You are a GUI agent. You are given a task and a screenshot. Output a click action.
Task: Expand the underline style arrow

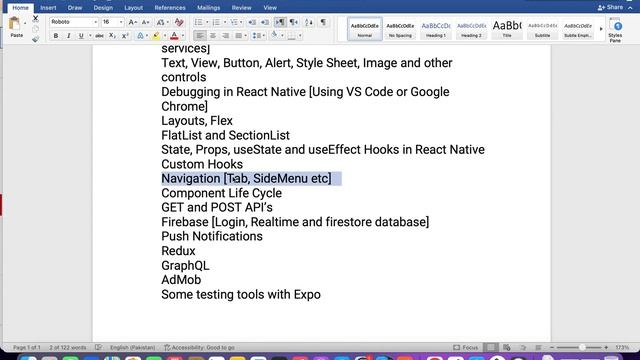(x=90, y=36)
